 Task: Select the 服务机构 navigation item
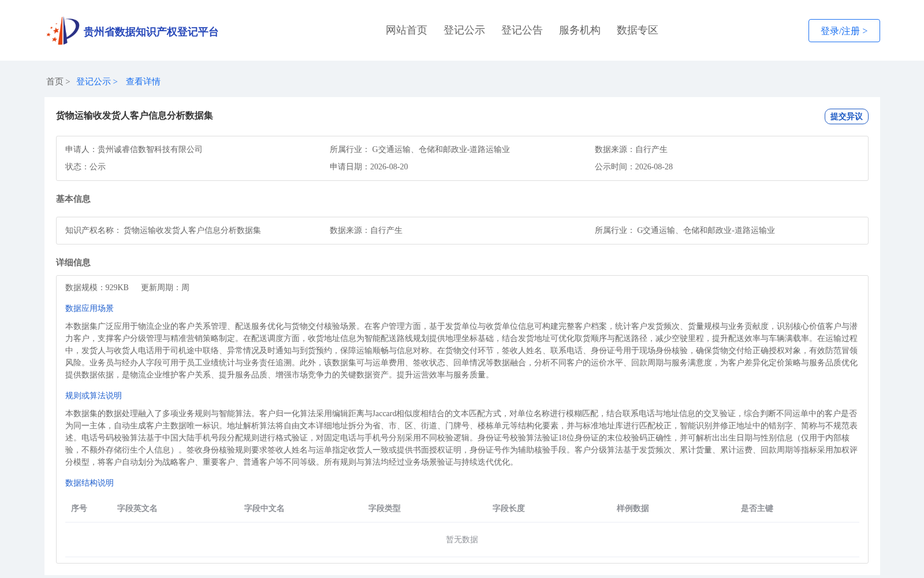coord(580,30)
